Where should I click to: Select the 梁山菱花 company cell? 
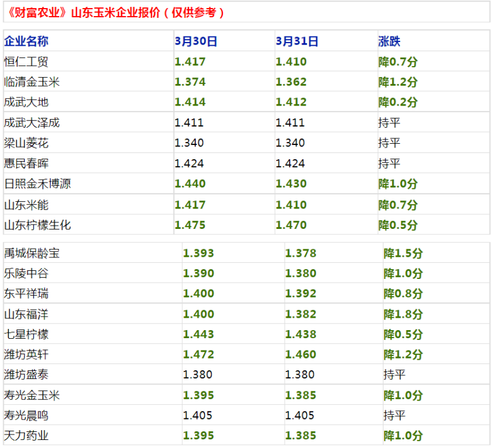26,143
